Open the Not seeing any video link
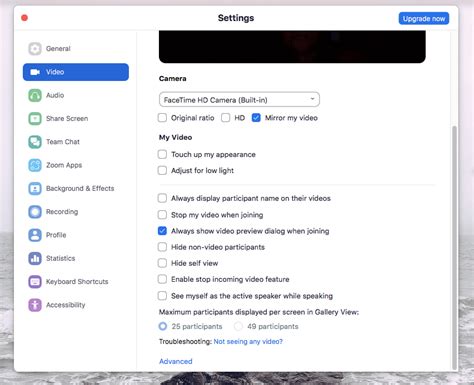The image size is (474, 385). coord(248,341)
